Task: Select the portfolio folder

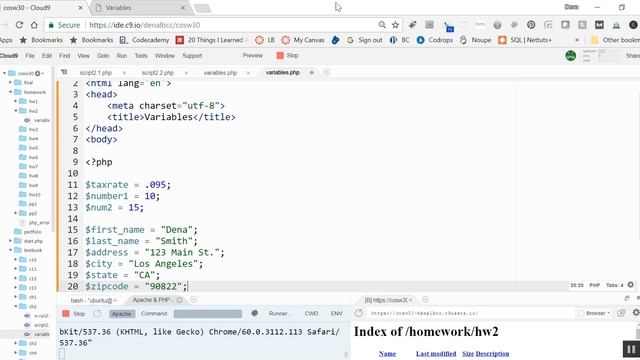Action: pyautogui.click(x=28, y=232)
